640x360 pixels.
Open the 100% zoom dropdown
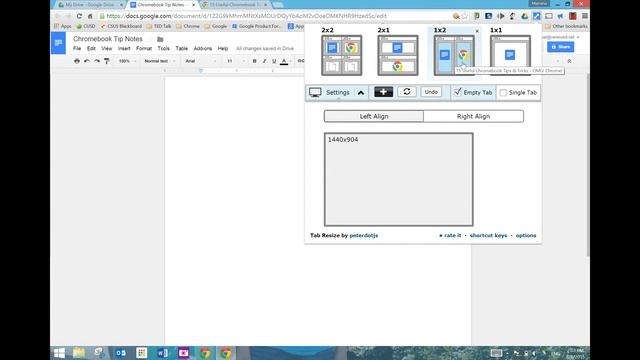click(x=127, y=61)
